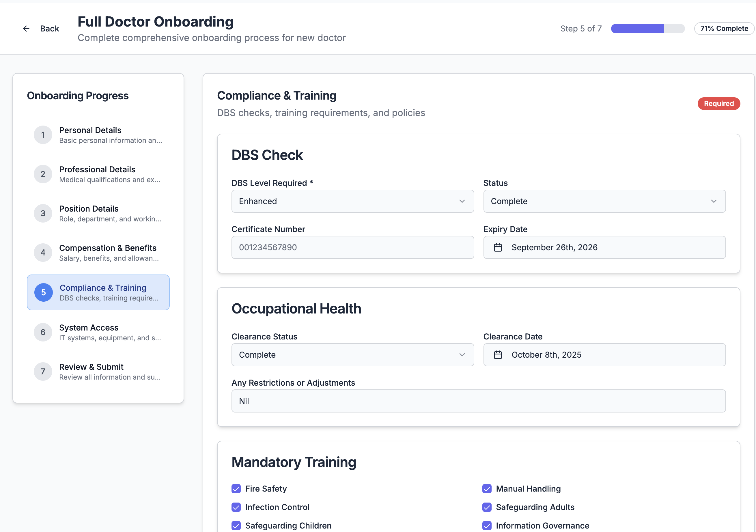Toggle the Manual Handling checkbox
This screenshot has width=756, height=532.
coord(487,488)
